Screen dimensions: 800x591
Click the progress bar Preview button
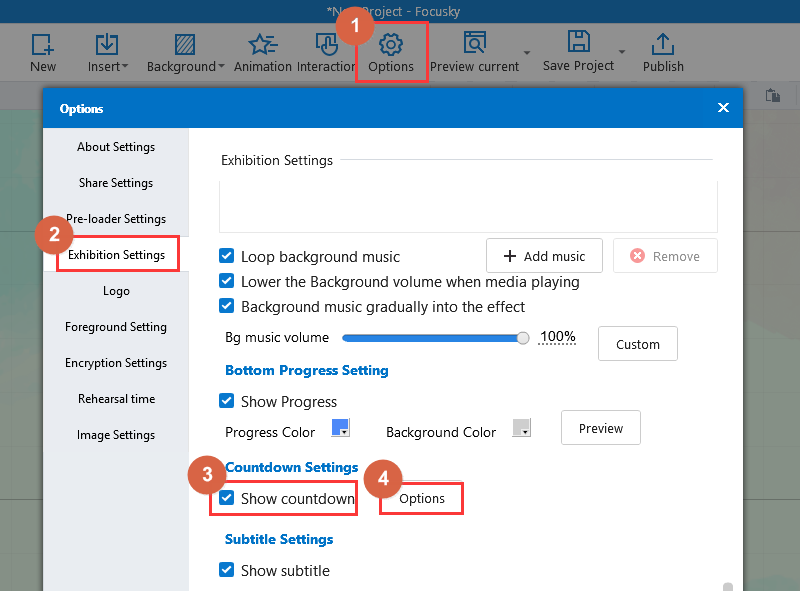coord(601,428)
